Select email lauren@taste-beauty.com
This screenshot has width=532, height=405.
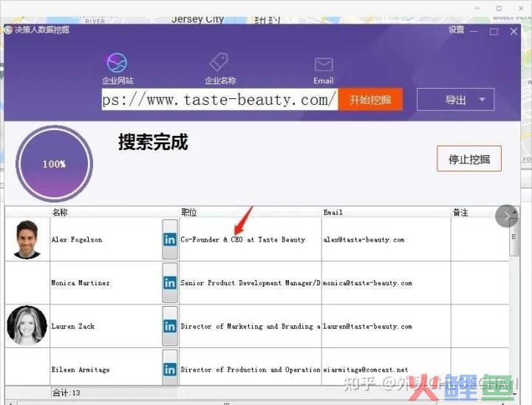[x=386, y=326]
